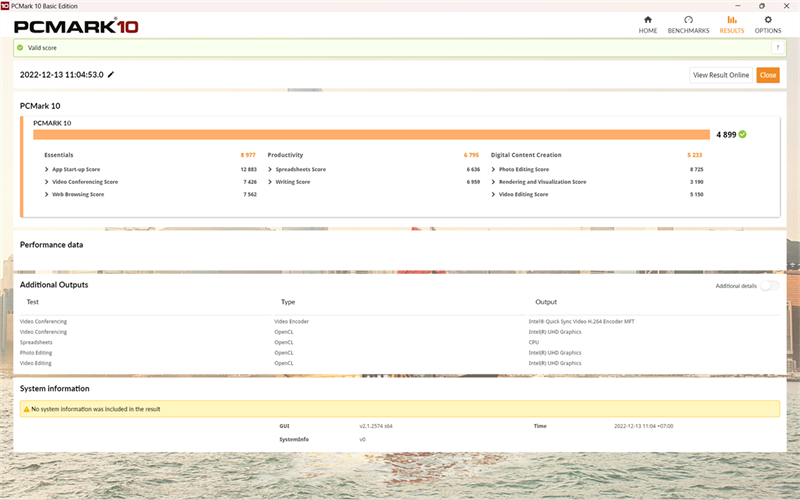Open the Benchmarks tab
The image size is (800, 500).
[688, 24]
